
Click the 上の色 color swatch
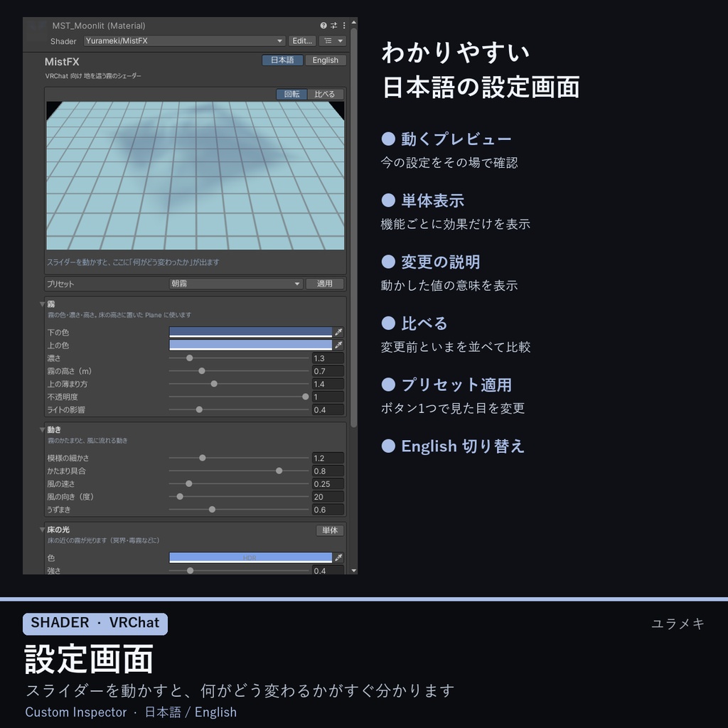(251, 345)
